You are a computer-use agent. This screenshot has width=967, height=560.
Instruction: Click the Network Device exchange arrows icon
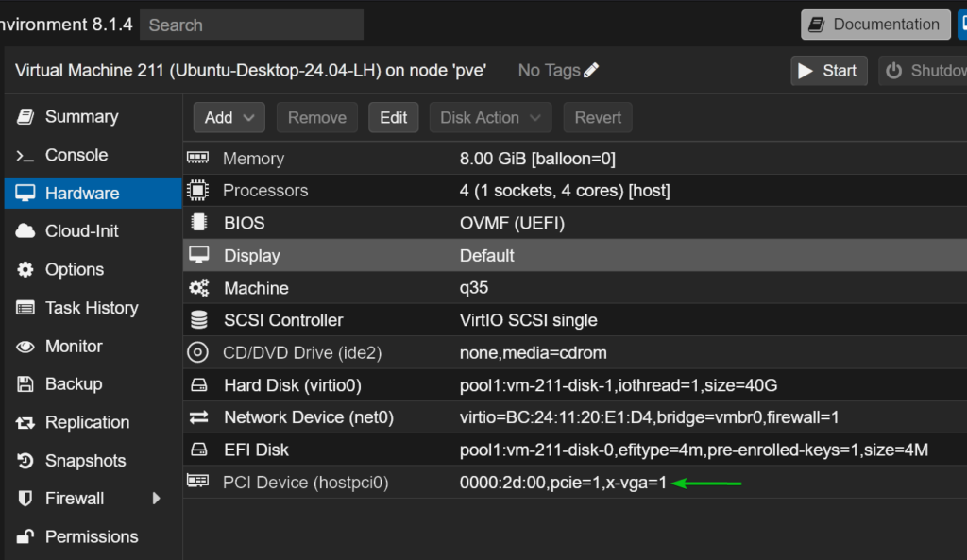[x=198, y=417]
